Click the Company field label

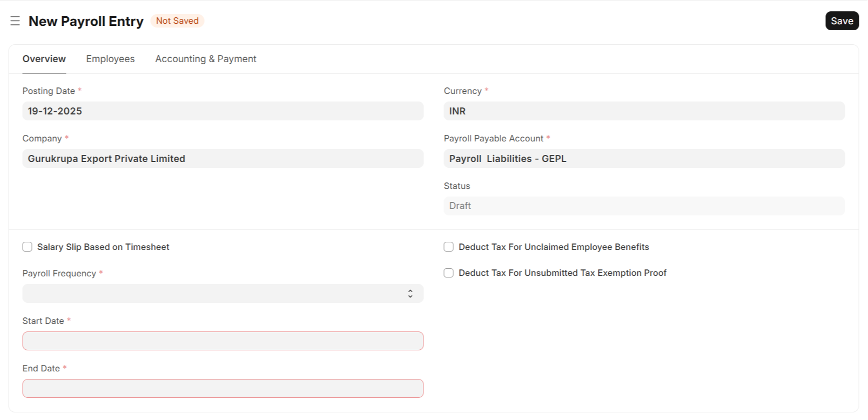click(x=42, y=138)
